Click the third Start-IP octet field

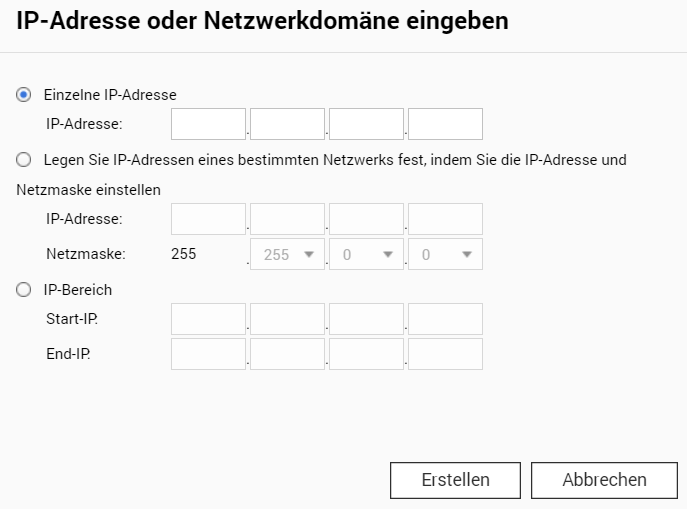(x=366, y=319)
